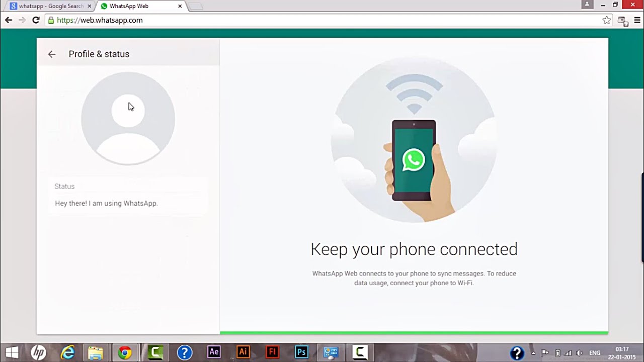This screenshot has width=644, height=362.
Task: Edit the 'Hey there! I am using WhatsApp.' status
Action: (x=106, y=203)
